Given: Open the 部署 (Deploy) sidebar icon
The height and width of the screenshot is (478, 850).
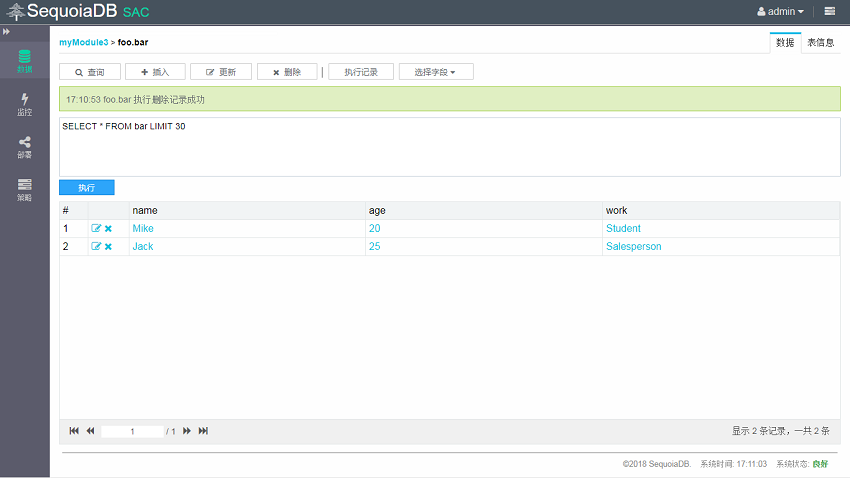Looking at the screenshot, I should (24, 147).
